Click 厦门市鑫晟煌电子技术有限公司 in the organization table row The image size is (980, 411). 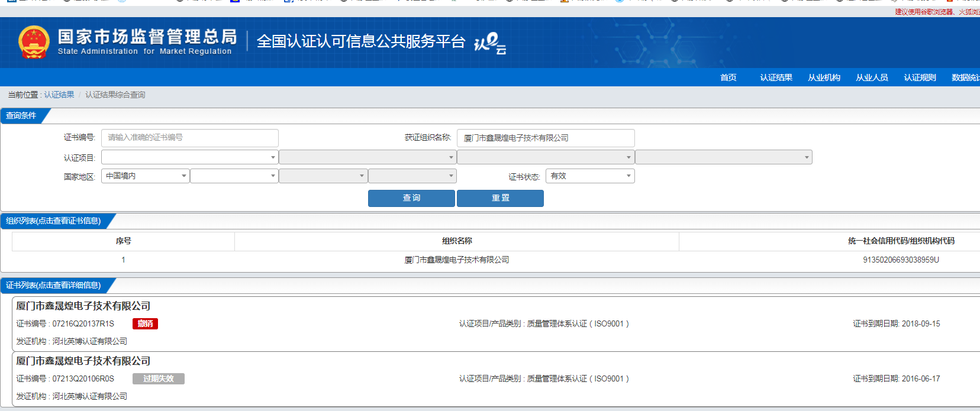coord(457,260)
